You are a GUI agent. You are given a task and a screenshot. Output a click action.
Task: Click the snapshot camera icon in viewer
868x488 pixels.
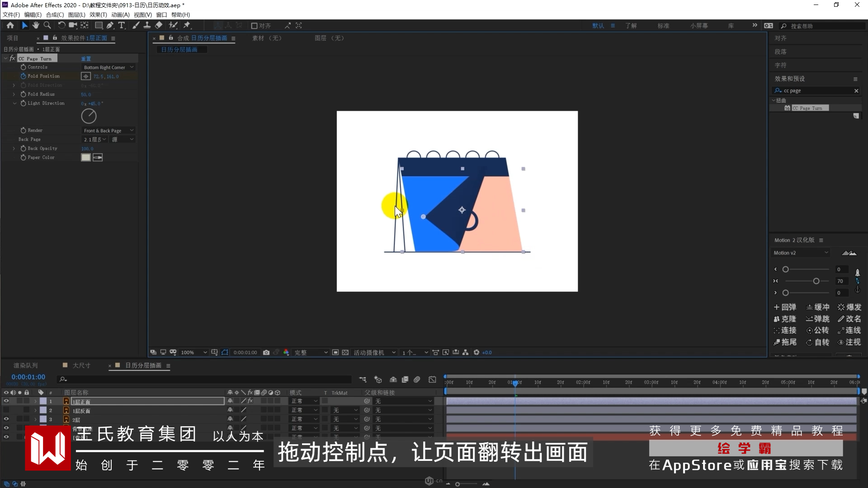(266, 352)
